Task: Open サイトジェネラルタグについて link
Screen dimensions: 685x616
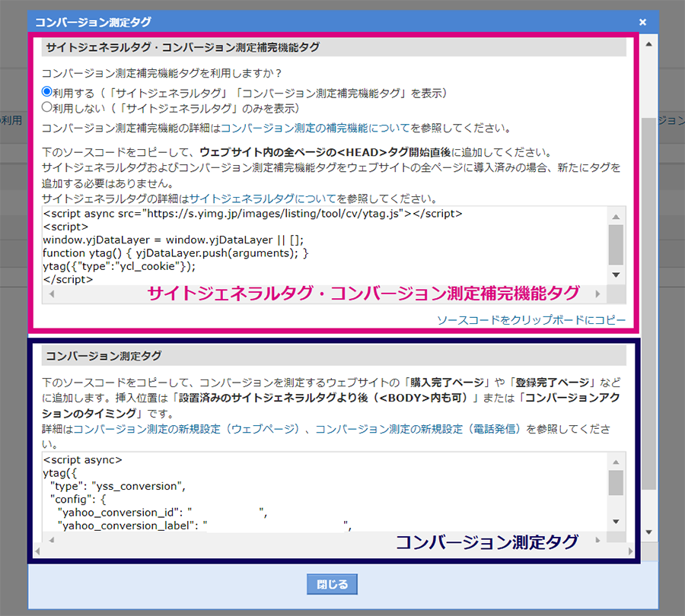Action: (263, 198)
